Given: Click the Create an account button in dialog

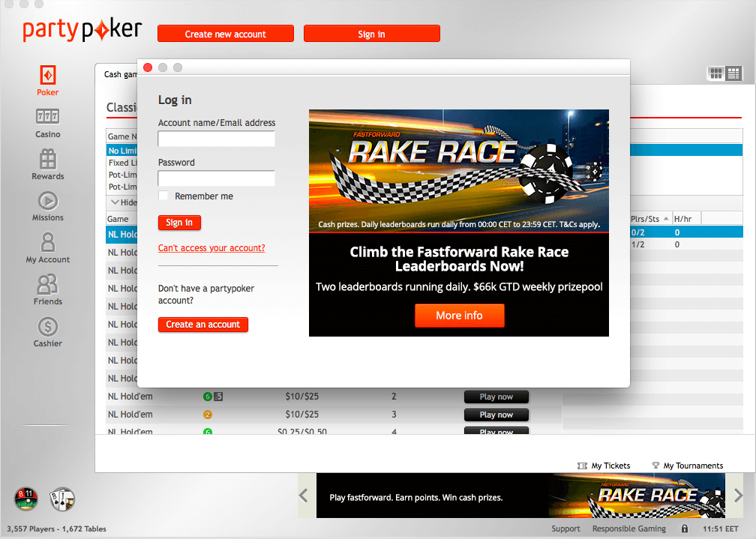Looking at the screenshot, I should 203,325.
